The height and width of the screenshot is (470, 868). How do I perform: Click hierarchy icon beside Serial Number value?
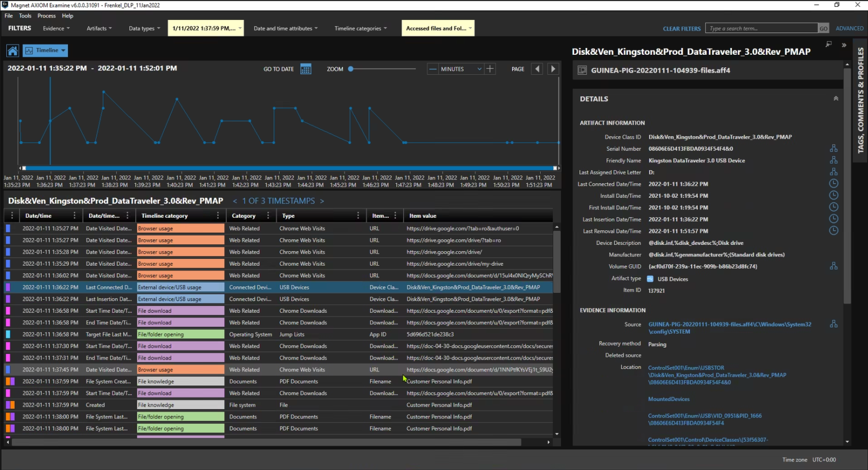click(x=834, y=148)
